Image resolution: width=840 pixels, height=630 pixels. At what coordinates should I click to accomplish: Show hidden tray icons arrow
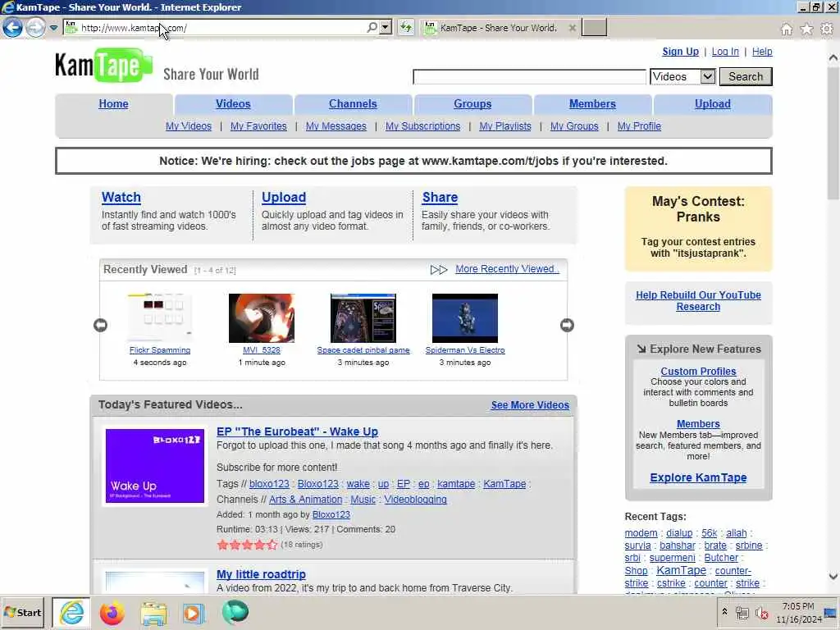pyautogui.click(x=724, y=611)
